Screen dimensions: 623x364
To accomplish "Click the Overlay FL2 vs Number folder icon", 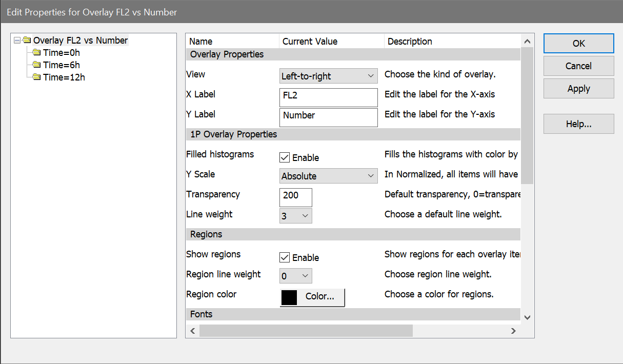I will pos(27,41).
